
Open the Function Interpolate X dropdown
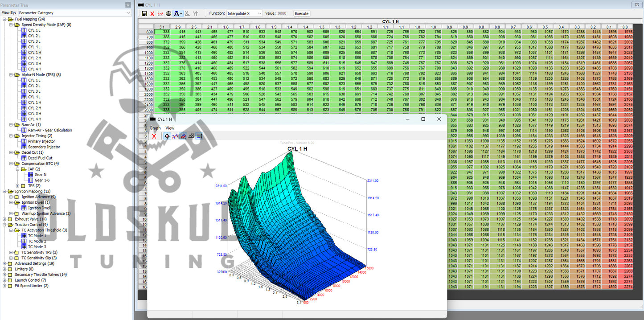click(244, 13)
